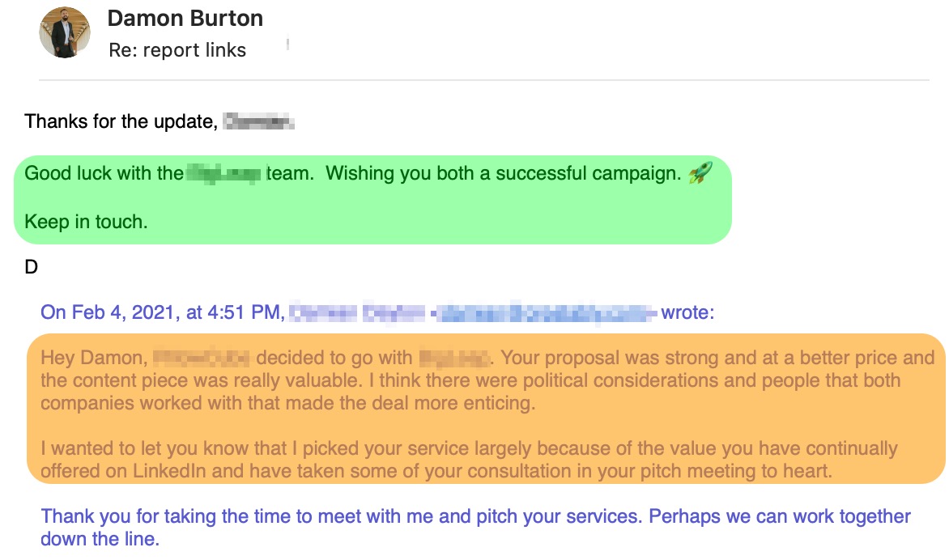Select the blurred sender name in quote header
Viewport: 949px width, 560px height.
click(x=357, y=312)
